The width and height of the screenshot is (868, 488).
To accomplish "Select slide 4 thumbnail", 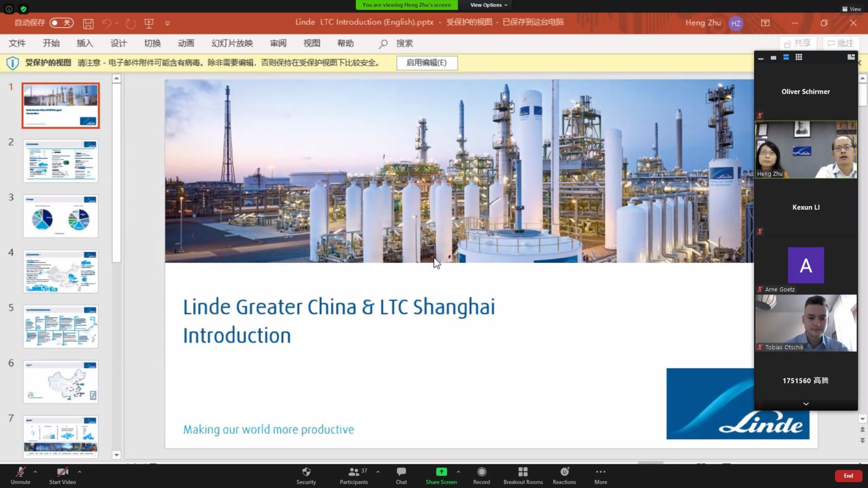I will [x=61, y=271].
